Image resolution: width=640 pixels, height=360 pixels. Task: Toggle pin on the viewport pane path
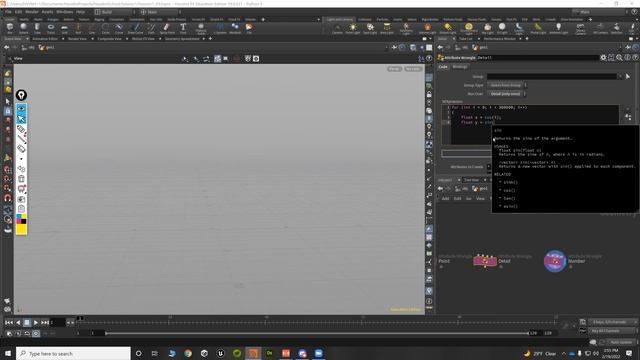394,47
